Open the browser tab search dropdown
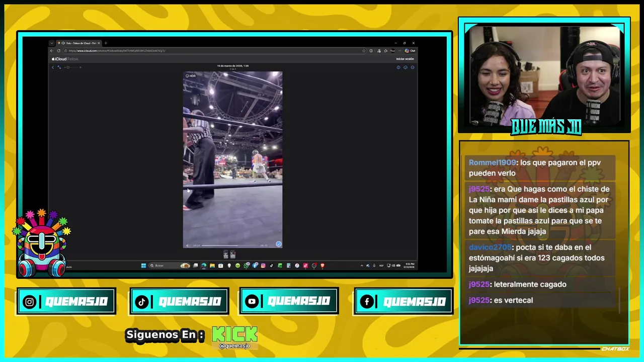 [52, 43]
